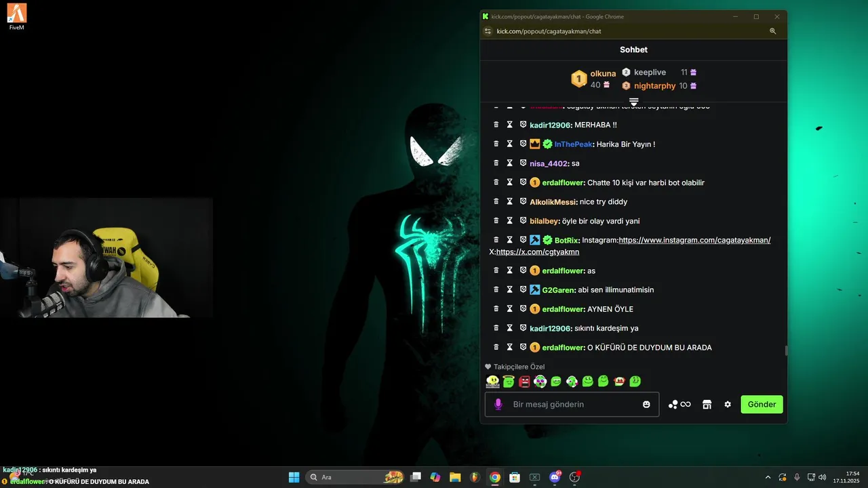Open channel points infinity icon
The width and height of the screenshot is (868, 488).
tap(679, 404)
